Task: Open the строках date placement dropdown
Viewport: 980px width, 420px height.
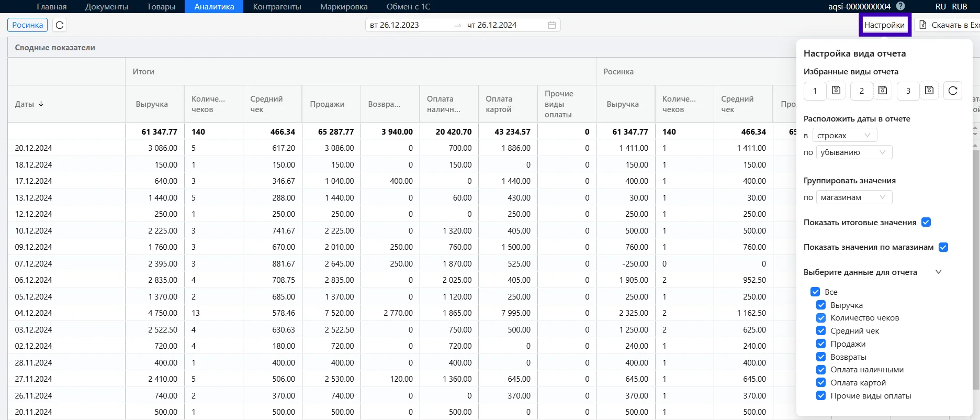Action: 844,135
